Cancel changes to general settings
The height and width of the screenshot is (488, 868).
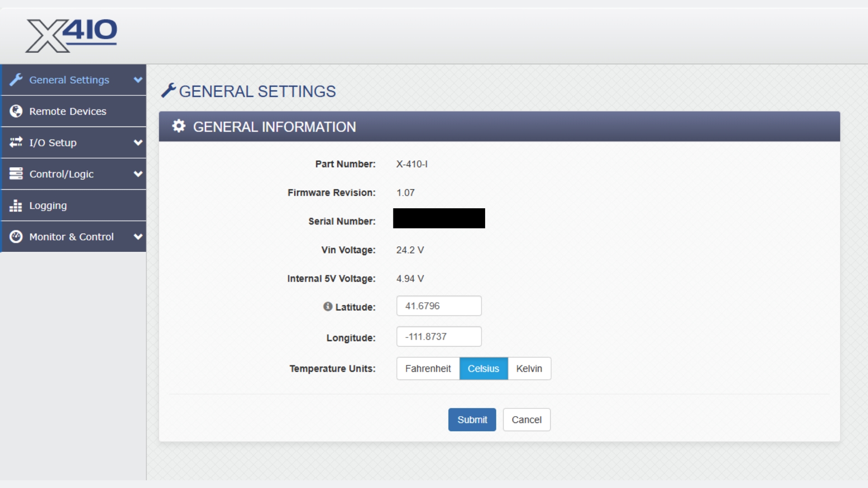[x=526, y=419]
